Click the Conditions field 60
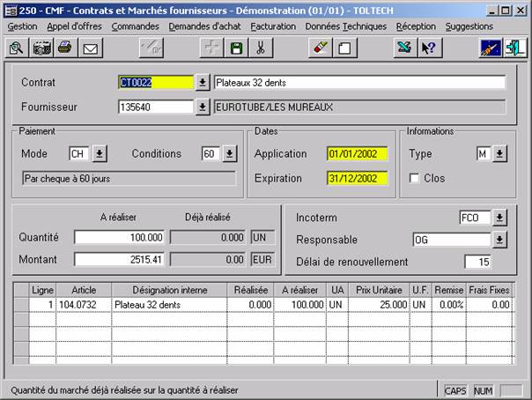The width and height of the screenshot is (532, 400). [211, 153]
